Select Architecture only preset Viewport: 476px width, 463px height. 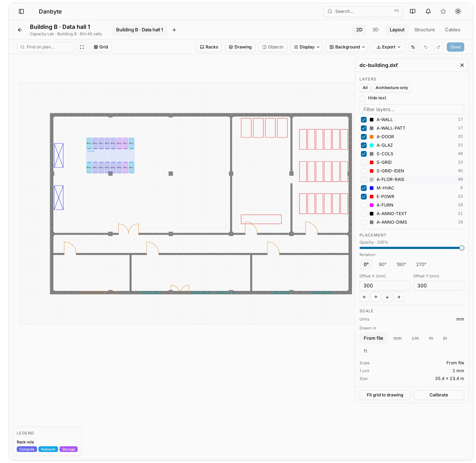[391, 88]
